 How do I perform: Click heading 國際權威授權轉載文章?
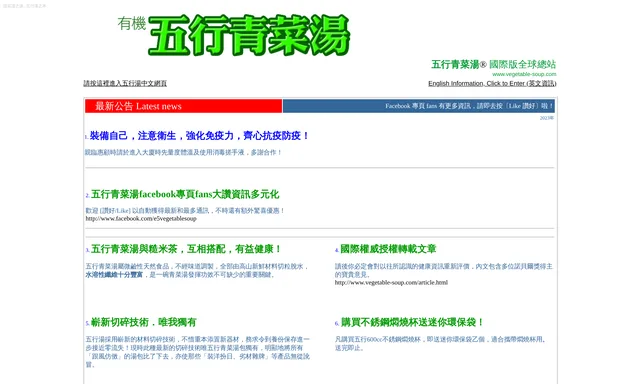pyautogui.click(x=388, y=249)
